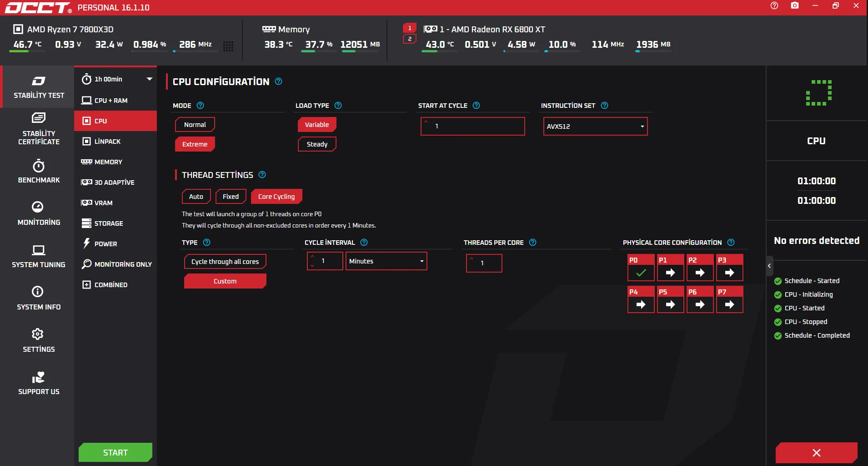
Task: Set load type to Steady
Action: (x=317, y=144)
